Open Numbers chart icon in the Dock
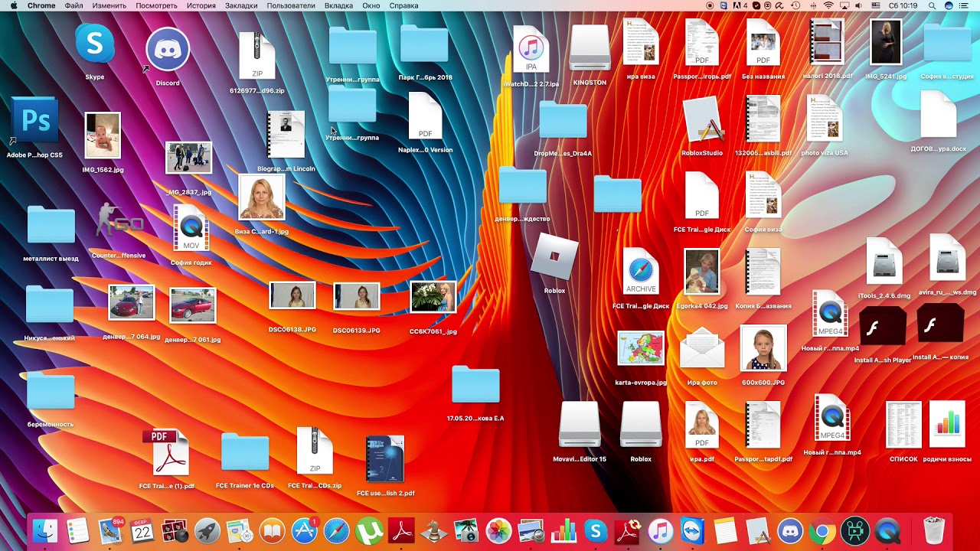 [x=563, y=530]
